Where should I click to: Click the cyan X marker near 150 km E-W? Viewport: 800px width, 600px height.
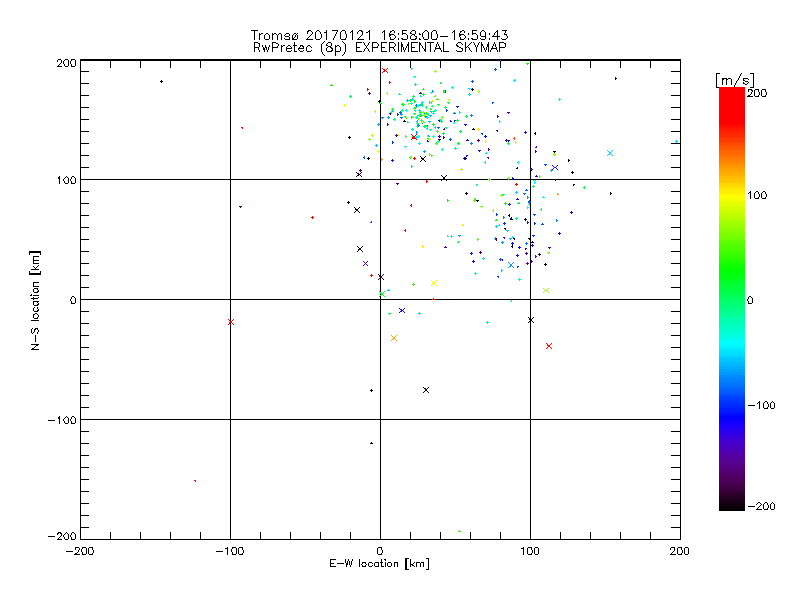(610, 153)
